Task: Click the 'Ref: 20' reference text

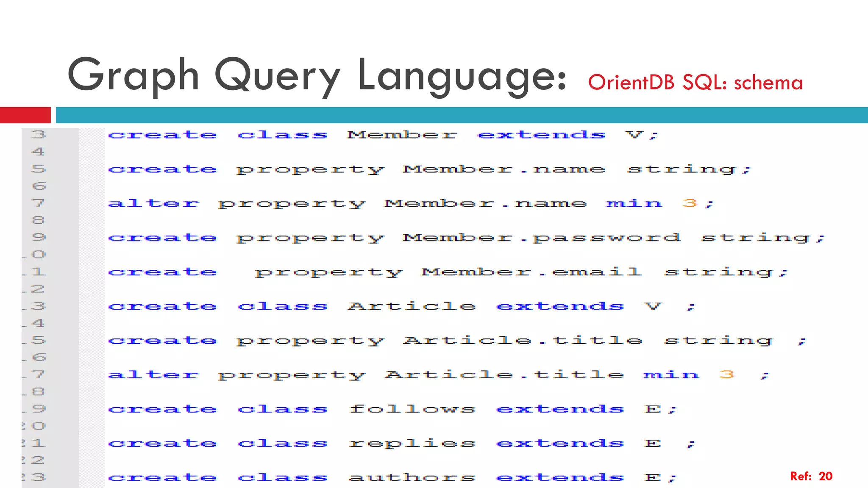Action: pos(811,476)
